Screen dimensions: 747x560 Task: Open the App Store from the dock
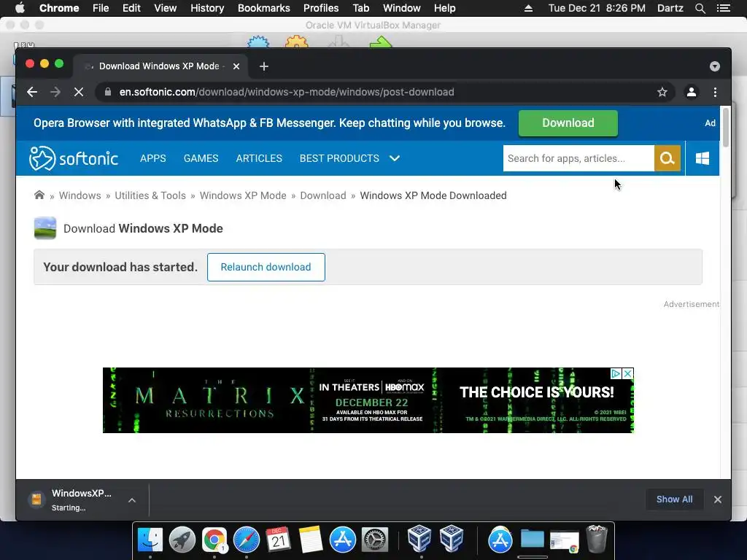pos(343,540)
